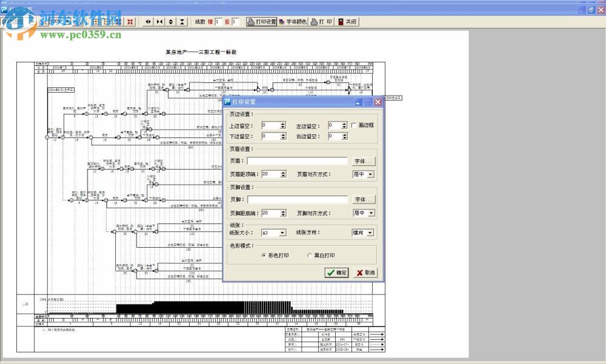Image resolution: width=606 pixels, height=364 pixels.
Task: Select the 黑白打印 radio option
Action: (309, 256)
